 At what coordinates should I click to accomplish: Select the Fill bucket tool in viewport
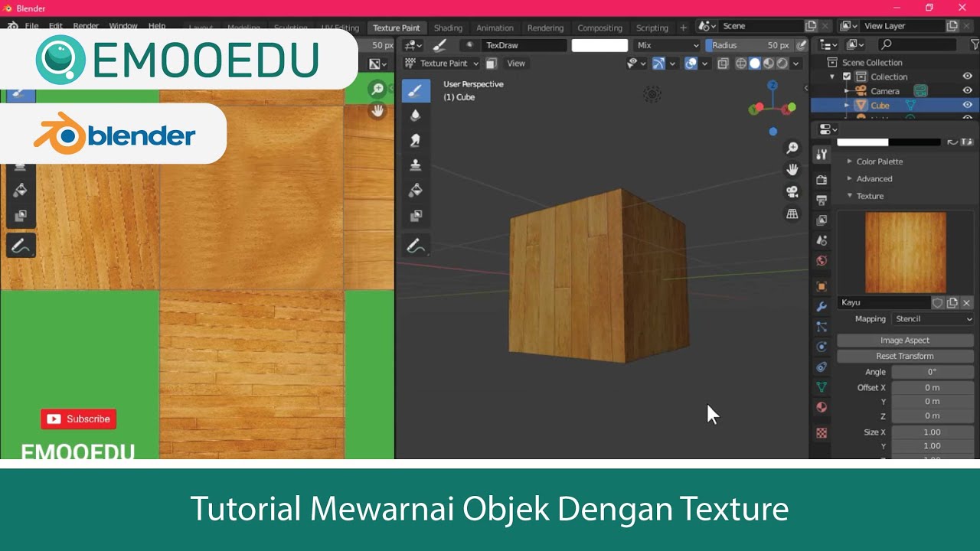tap(416, 189)
